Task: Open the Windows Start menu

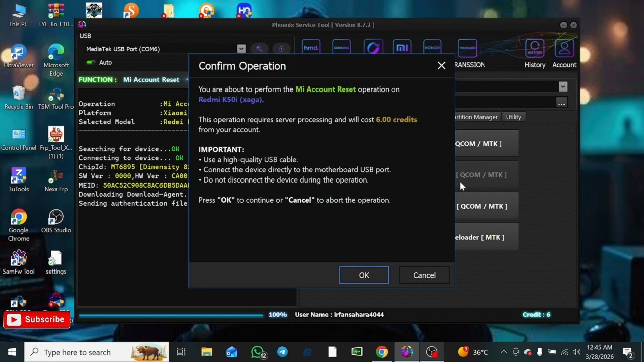Action: pos(12,352)
